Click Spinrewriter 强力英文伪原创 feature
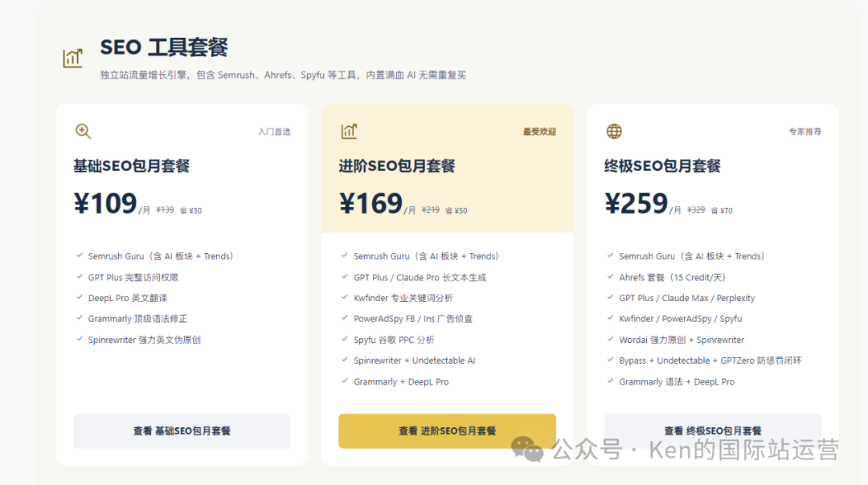Screen dimensions: 868x485 (x=144, y=340)
